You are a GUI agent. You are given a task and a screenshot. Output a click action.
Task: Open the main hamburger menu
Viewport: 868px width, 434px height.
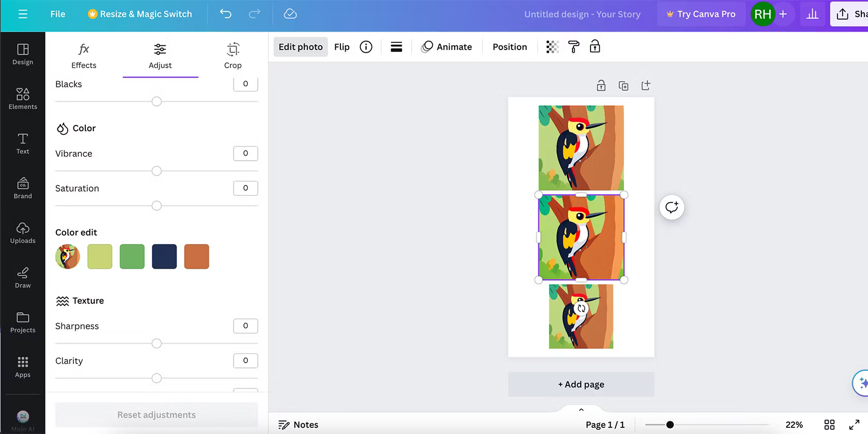click(x=23, y=14)
